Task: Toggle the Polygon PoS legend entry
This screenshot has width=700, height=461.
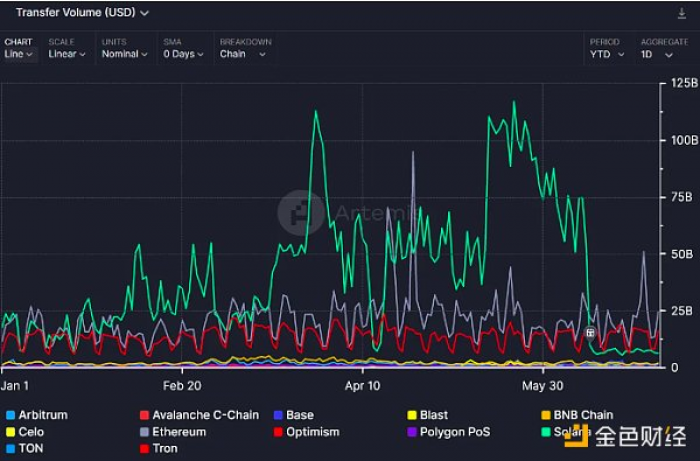Action: pos(449,432)
